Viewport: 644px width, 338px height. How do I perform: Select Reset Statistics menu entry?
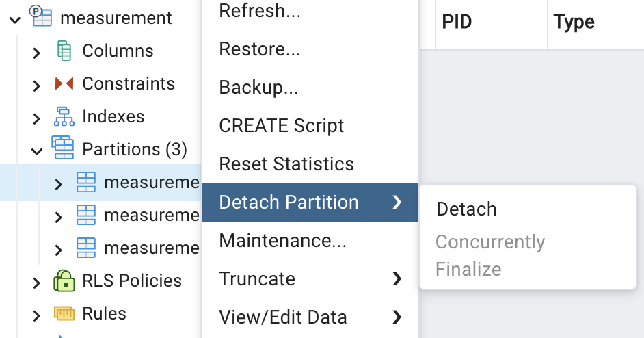(286, 164)
